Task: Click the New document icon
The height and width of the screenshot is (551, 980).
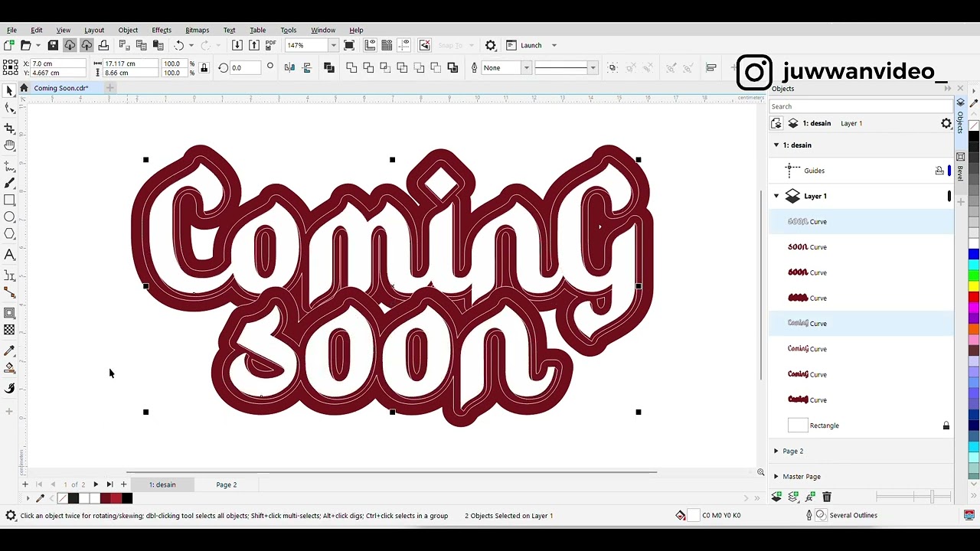Action: (8, 46)
